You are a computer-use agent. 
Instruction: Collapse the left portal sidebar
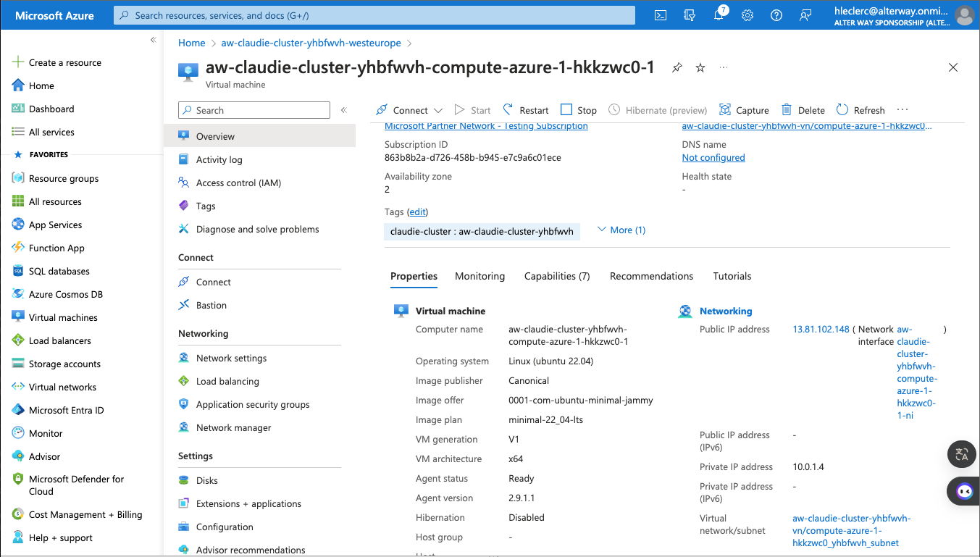click(x=153, y=40)
